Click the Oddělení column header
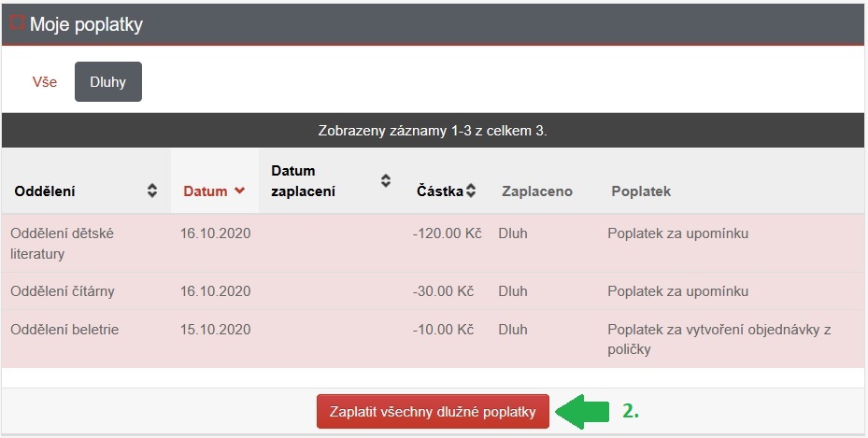 [45, 191]
